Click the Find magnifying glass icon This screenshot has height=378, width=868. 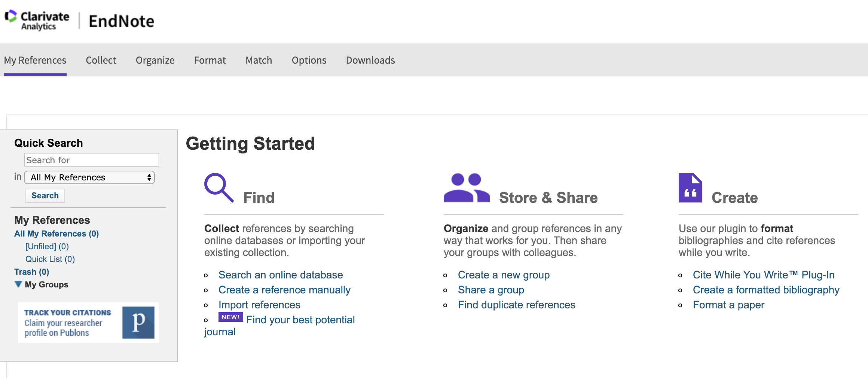coord(219,188)
